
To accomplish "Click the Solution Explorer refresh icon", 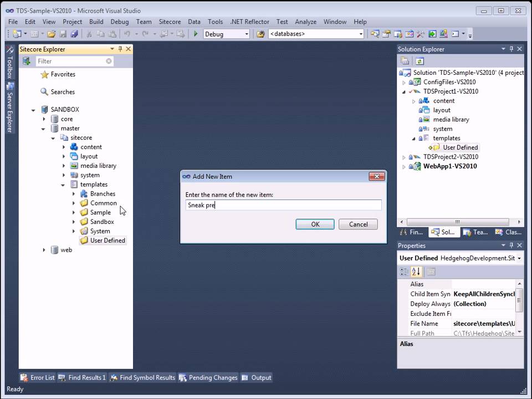I will [x=420, y=61].
